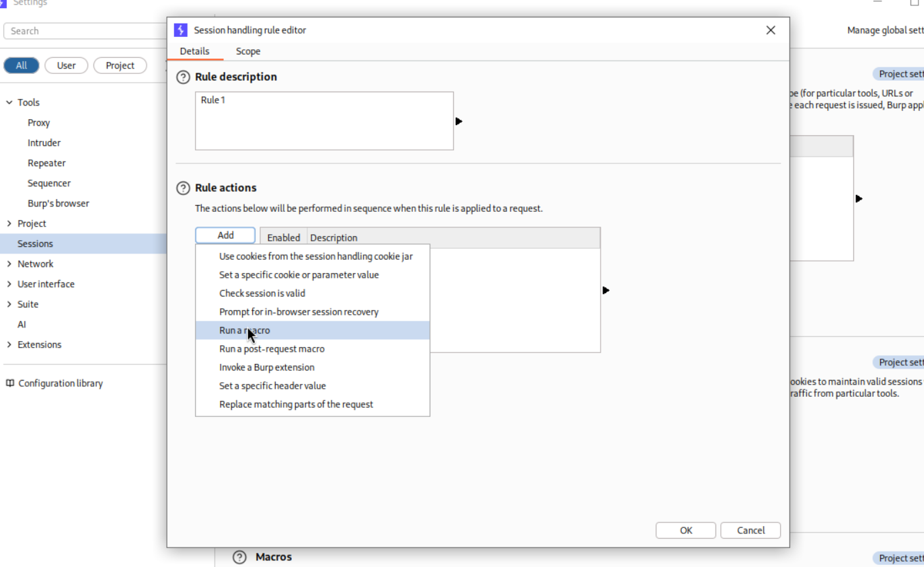Cancel the rule editor dialog
924x567 pixels.
coord(750,531)
